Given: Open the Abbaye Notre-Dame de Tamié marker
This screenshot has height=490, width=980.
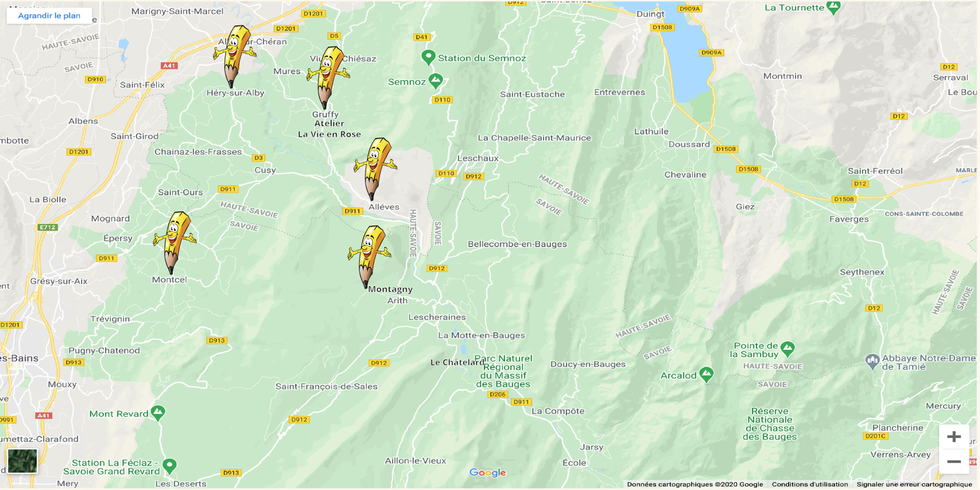Looking at the screenshot, I should click(872, 362).
